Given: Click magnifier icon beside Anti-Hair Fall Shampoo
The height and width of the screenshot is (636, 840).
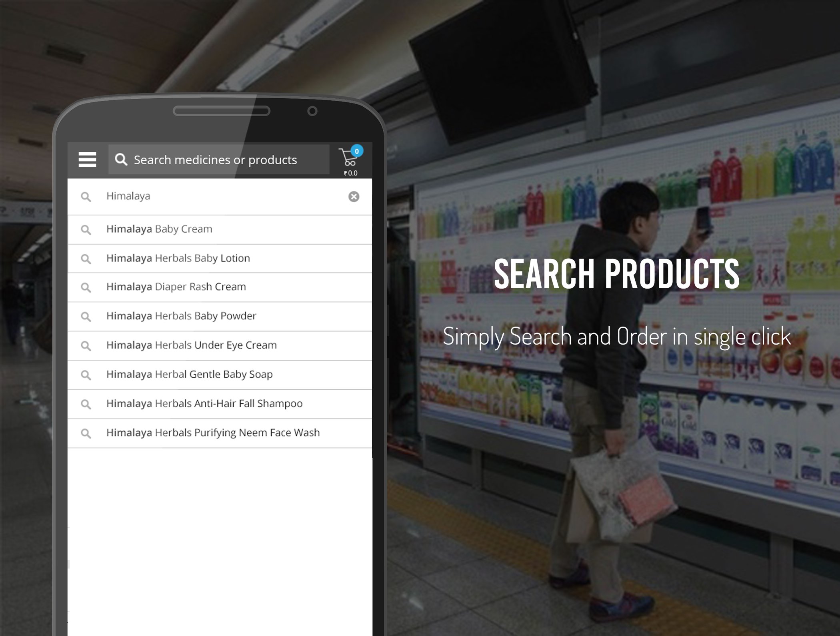Looking at the screenshot, I should point(86,404).
